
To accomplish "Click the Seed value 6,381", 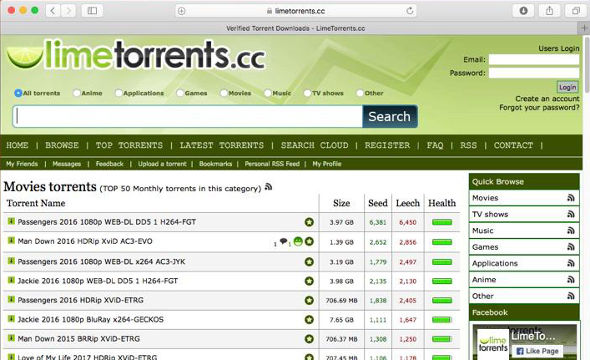I will click(x=378, y=222).
